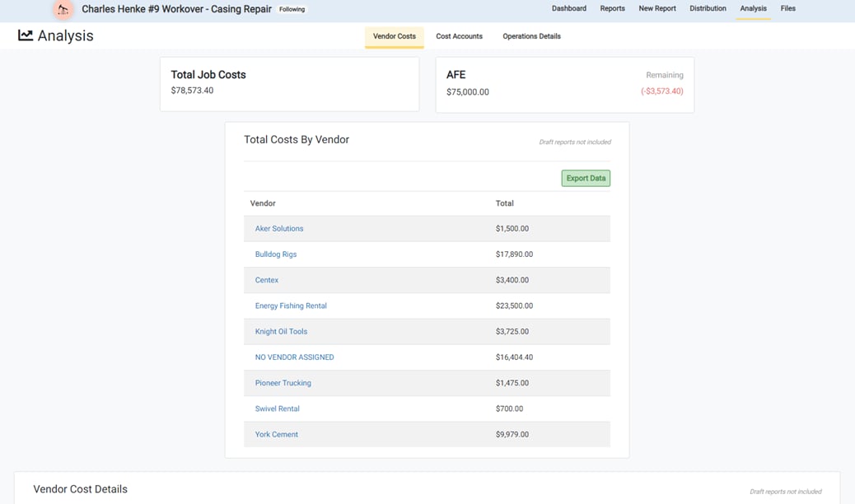This screenshot has height=504, width=855.
Task: Click the Export Data button
Action: (x=586, y=179)
